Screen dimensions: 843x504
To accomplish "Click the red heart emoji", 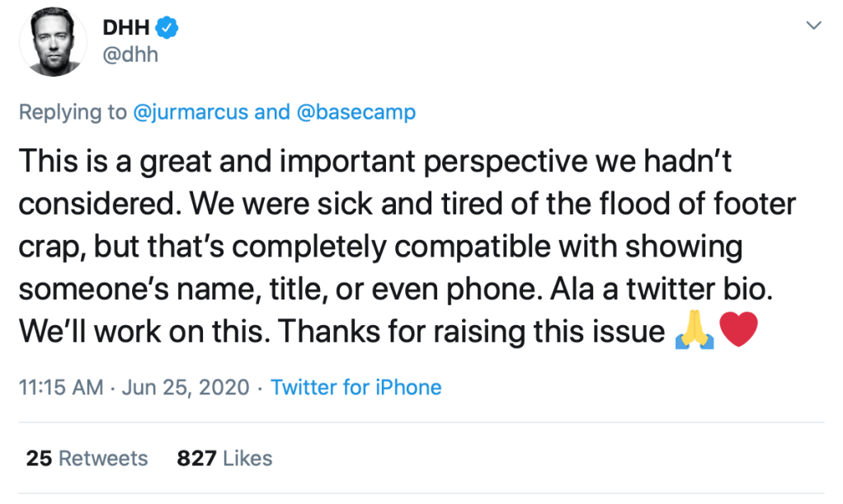I will (x=738, y=332).
